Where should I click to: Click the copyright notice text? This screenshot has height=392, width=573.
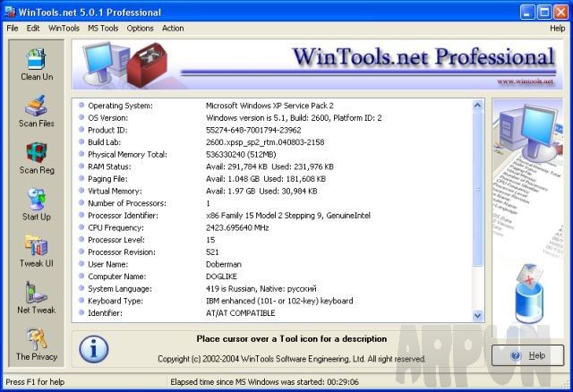point(292,359)
